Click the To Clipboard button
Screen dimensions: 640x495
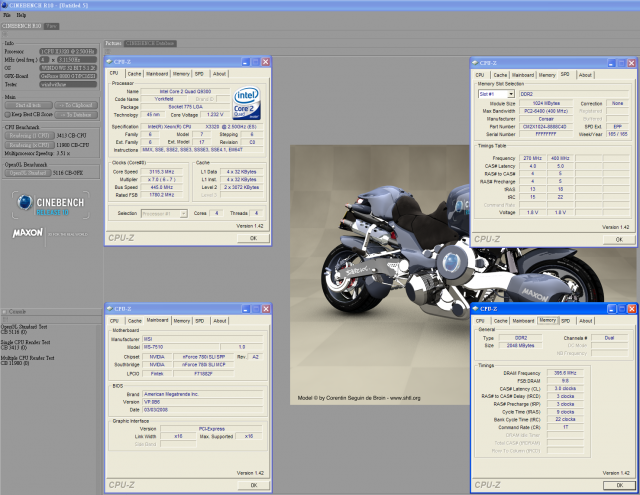coord(76,105)
